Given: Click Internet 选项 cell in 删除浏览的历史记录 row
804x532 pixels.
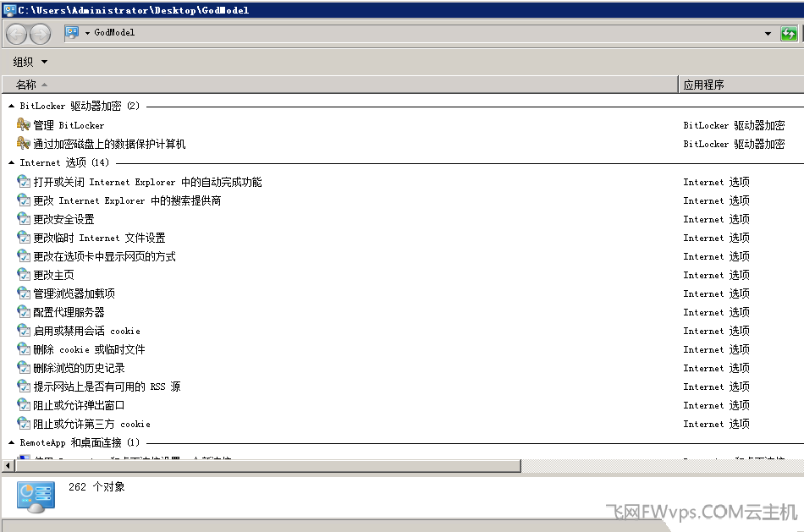Looking at the screenshot, I should click(x=716, y=369).
